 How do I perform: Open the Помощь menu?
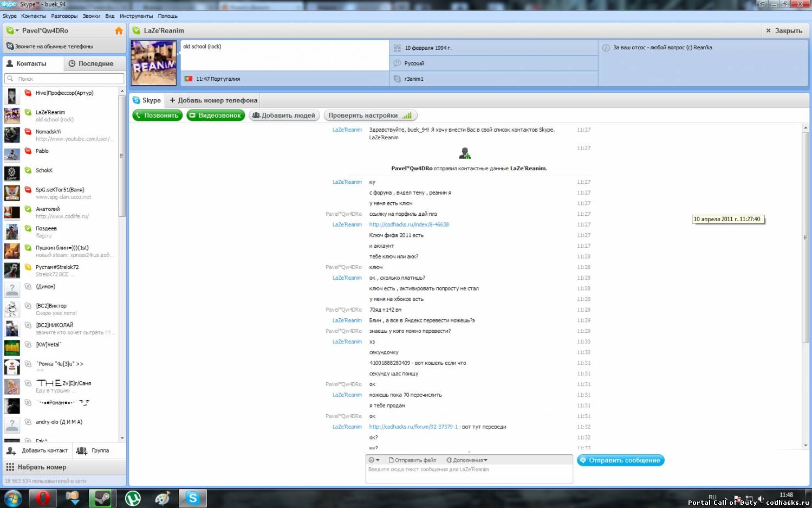tap(168, 16)
